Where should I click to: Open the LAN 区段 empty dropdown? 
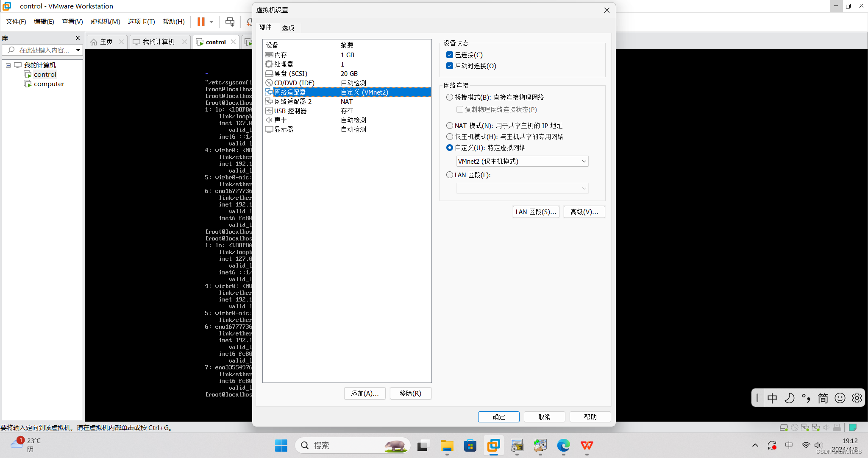[x=522, y=188]
